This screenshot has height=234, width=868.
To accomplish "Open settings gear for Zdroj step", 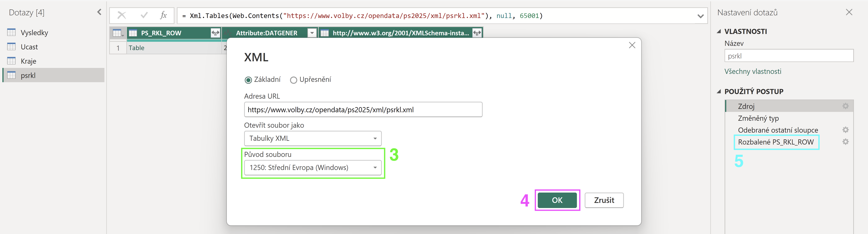I will [x=845, y=106].
